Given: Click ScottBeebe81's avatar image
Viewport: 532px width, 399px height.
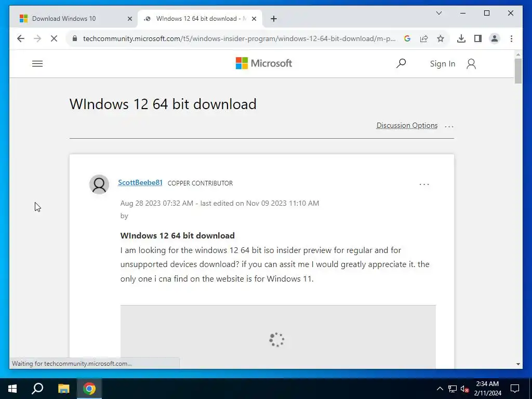Looking at the screenshot, I should point(99,184).
